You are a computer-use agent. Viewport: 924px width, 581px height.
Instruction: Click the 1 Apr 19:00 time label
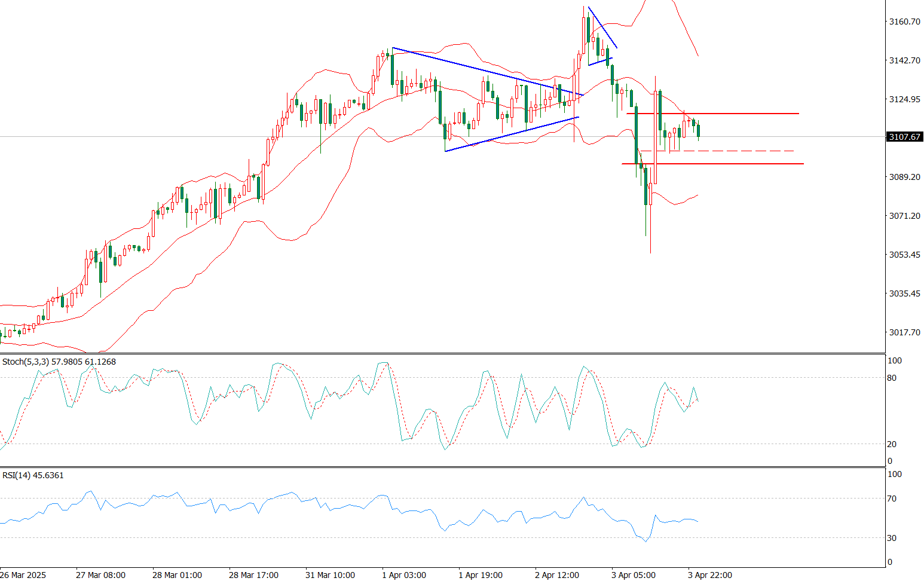click(481, 575)
